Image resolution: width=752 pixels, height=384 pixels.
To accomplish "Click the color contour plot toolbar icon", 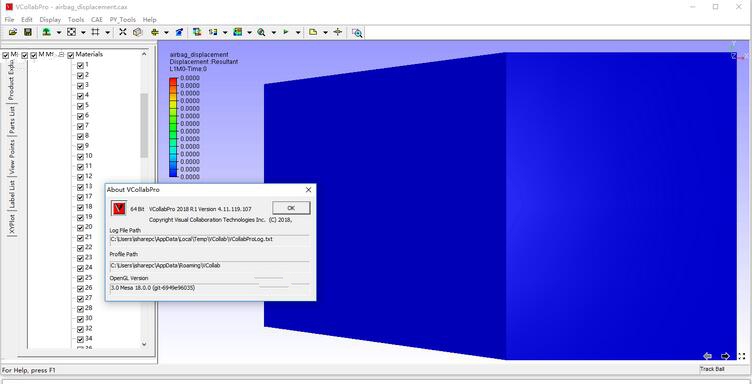I will click(237, 32).
